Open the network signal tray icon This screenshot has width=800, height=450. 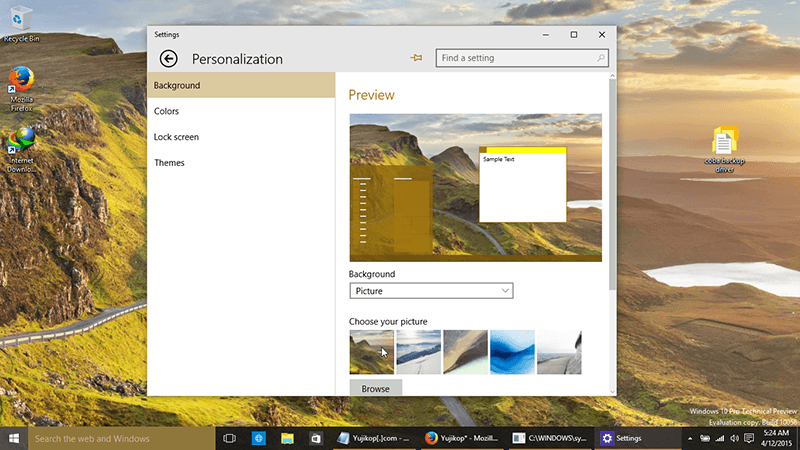[x=720, y=438]
